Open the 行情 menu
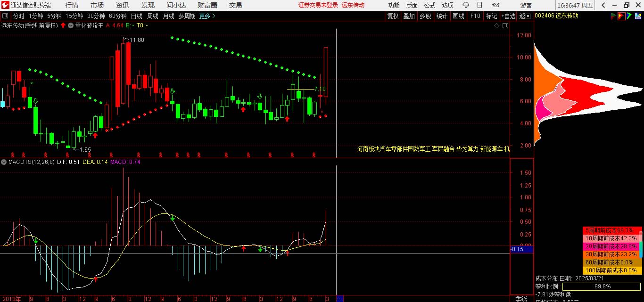This screenshot has height=302, width=644. [72, 5]
